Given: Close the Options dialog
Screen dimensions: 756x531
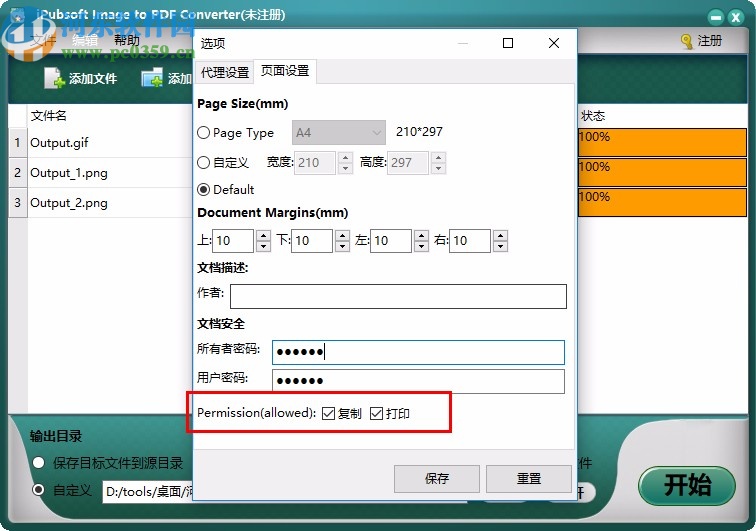Looking at the screenshot, I should (x=554, y=43).
